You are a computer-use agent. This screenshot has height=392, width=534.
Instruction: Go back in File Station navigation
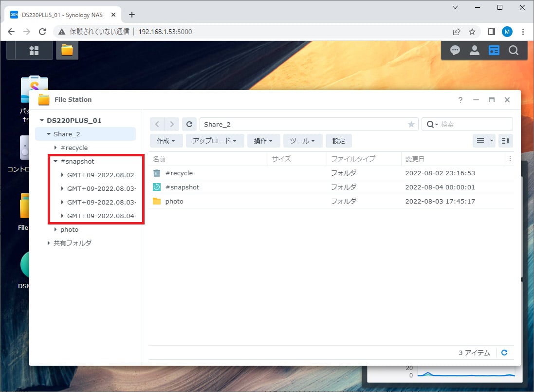[x=157, y=124]
